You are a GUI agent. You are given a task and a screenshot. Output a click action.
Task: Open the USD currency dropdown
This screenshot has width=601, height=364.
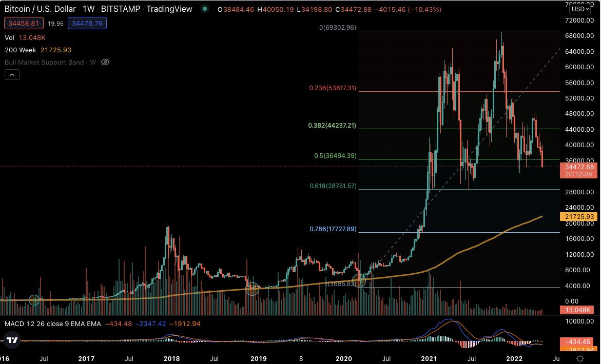[x=580, y=9]
